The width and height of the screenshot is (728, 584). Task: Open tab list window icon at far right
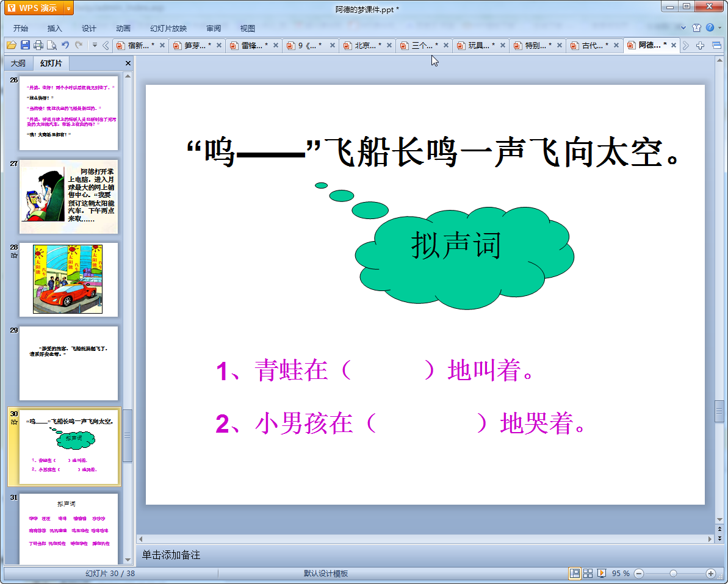[716, 46]
